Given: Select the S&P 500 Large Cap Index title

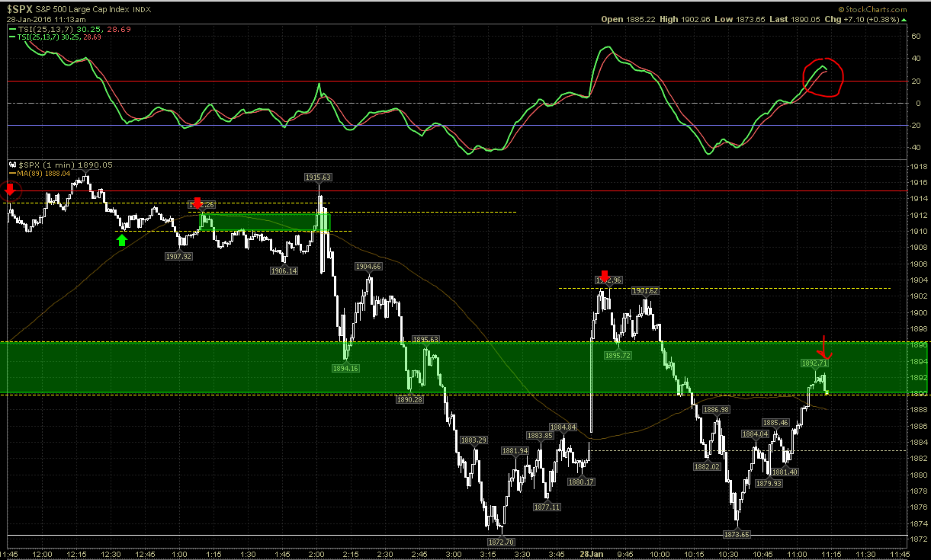Looking at the screenshot, I should point(83,9).
